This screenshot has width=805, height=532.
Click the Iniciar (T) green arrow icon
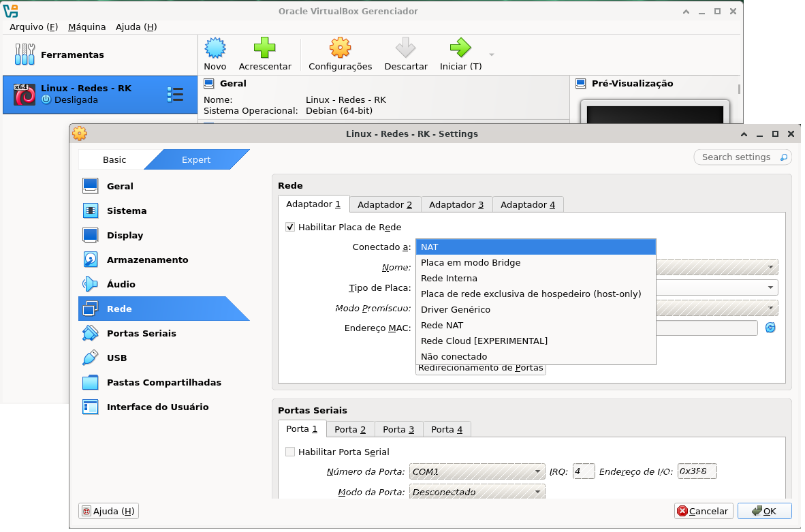[460, 48]
